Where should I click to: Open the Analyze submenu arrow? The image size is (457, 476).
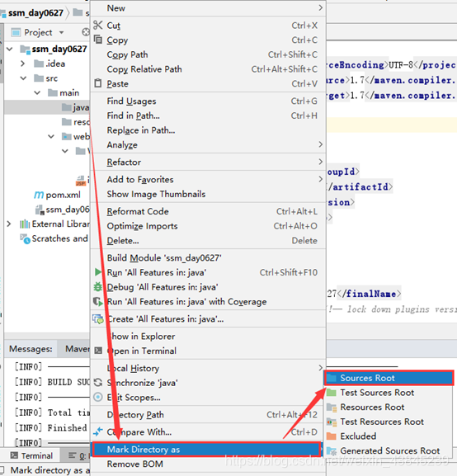(320, 144)
